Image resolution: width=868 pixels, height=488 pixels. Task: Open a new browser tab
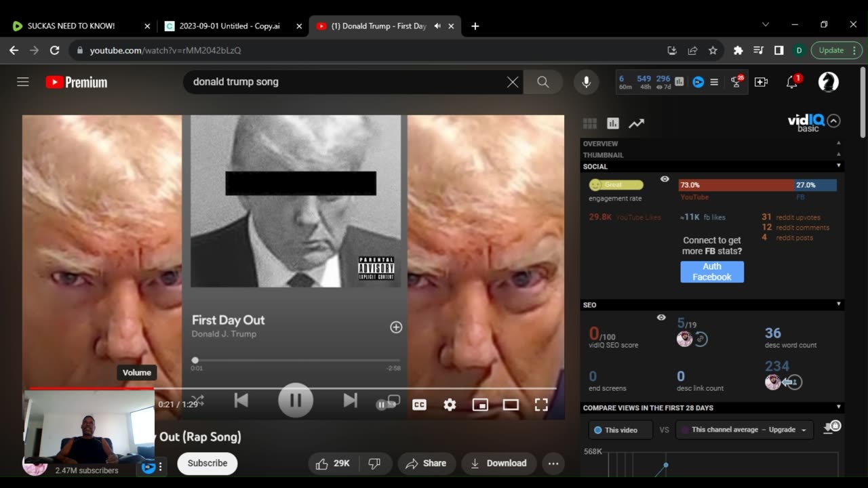point(475,26)
